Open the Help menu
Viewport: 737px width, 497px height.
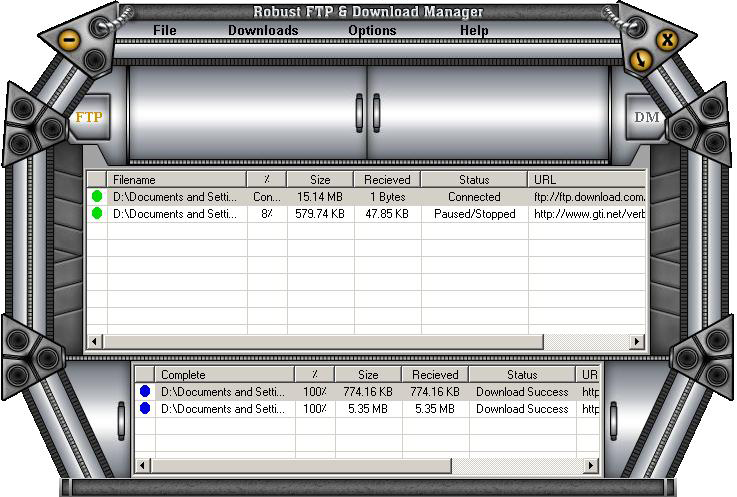click(474, 31)
